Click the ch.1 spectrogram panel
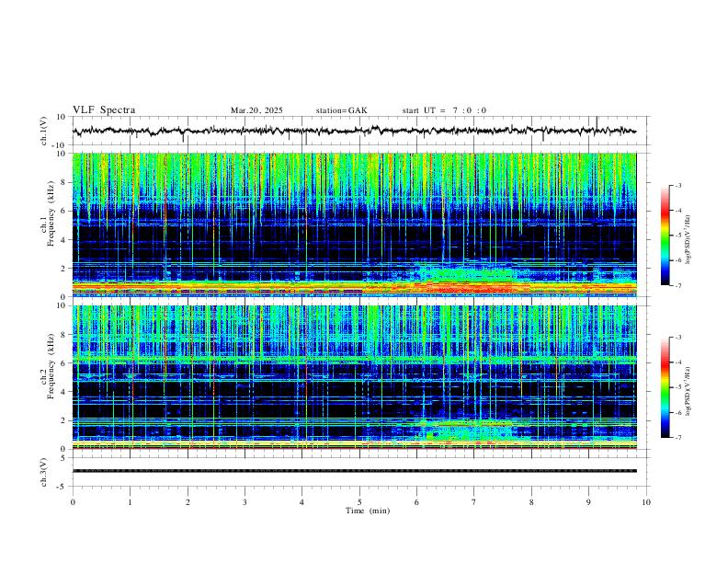 click(x=354, y=224)
